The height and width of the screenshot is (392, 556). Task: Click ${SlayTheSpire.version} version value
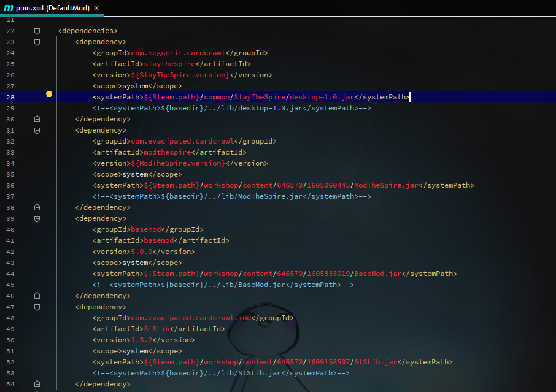[180, 75]
